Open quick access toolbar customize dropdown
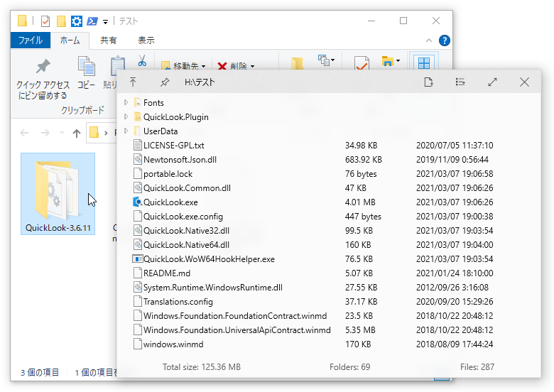 pos(105,22)
